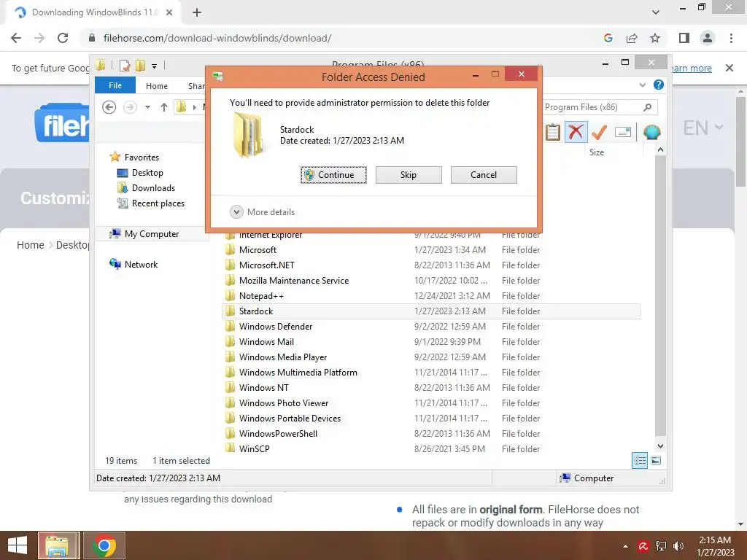The image size is (747, 560).
Task: Open the Chrome profile avatar
Action: [708, 38]
